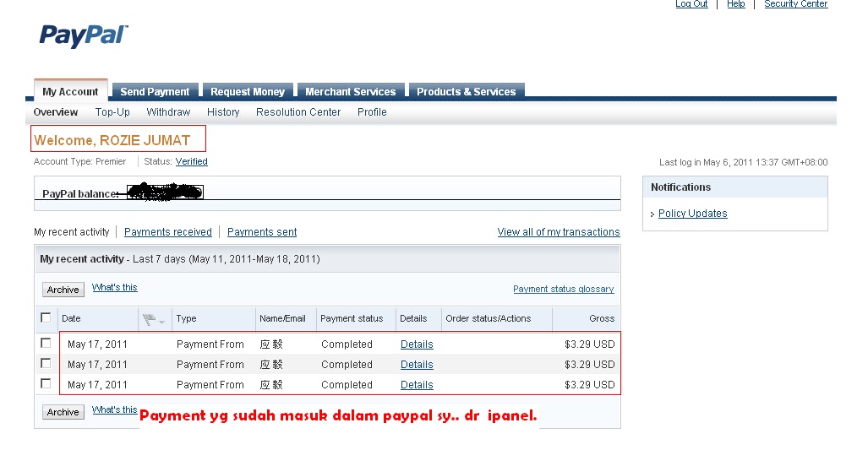
Task: Check the first May 17, 2011 payment row
Action: [x=46, y=344]
